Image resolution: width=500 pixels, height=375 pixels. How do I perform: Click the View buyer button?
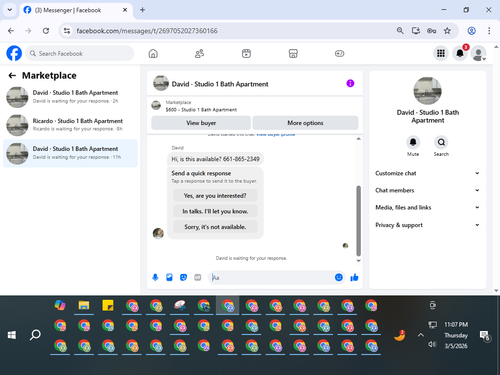(x=201, y=123)
